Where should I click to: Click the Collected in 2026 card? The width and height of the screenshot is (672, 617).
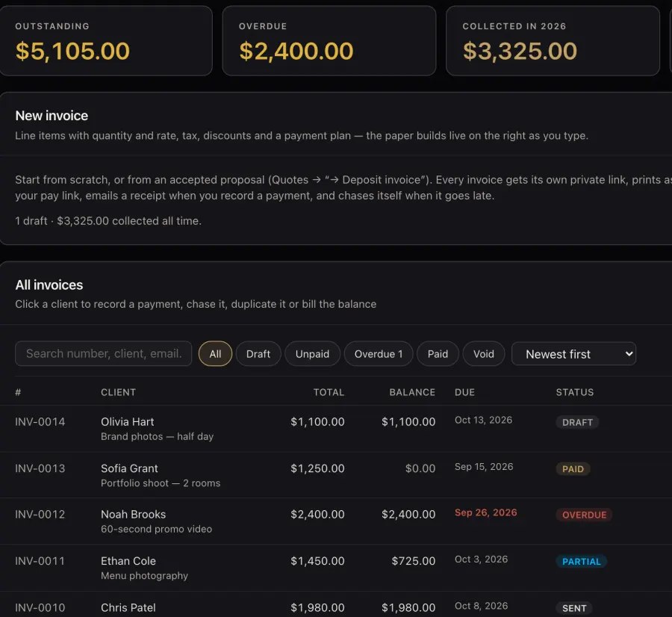click(x=553, y=41)
